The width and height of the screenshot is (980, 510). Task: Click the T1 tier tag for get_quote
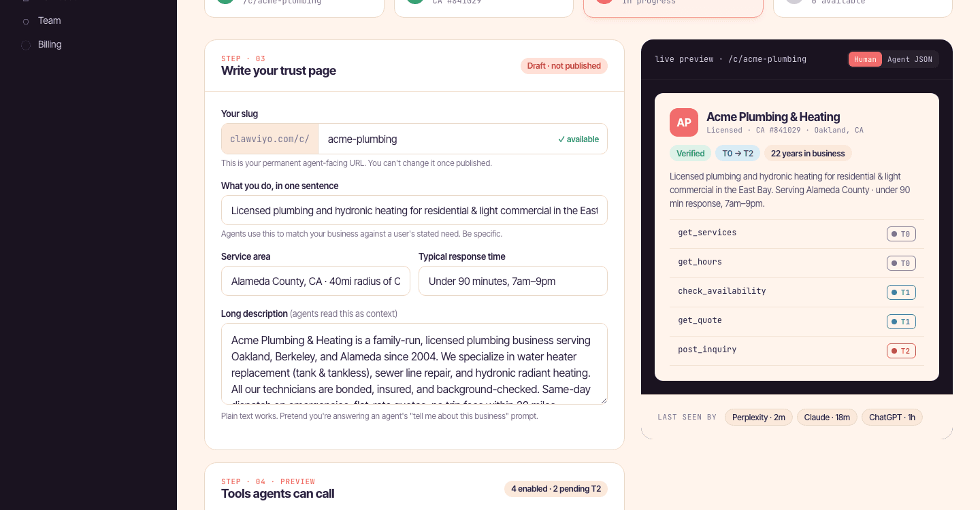[901, 322]
